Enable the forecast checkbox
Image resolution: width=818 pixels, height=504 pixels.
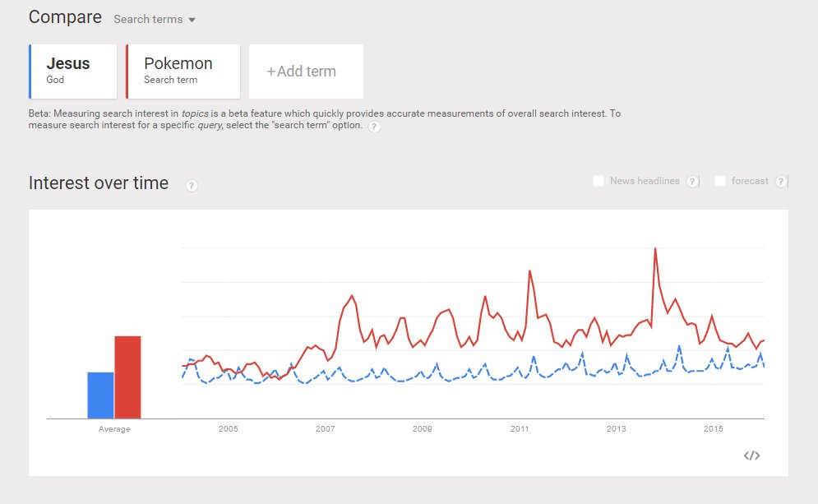[x=720, y=181]
